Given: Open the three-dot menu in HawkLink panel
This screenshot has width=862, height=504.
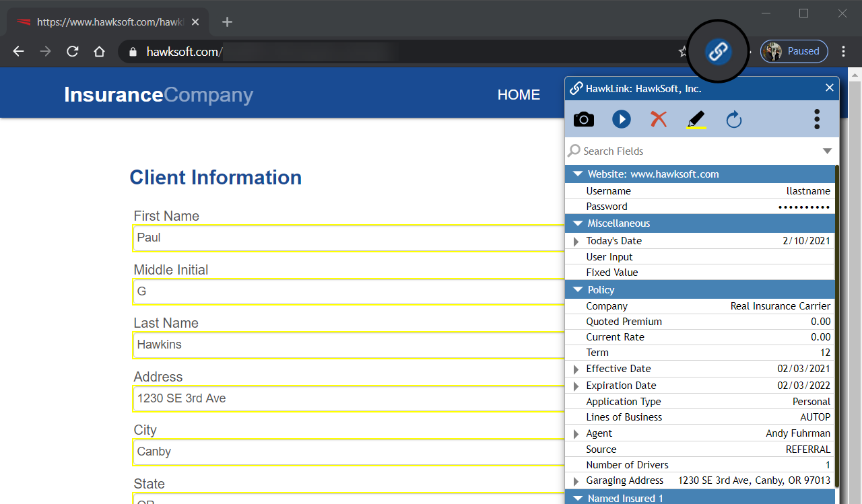Looking at the screenshot, I should [816, 119].
